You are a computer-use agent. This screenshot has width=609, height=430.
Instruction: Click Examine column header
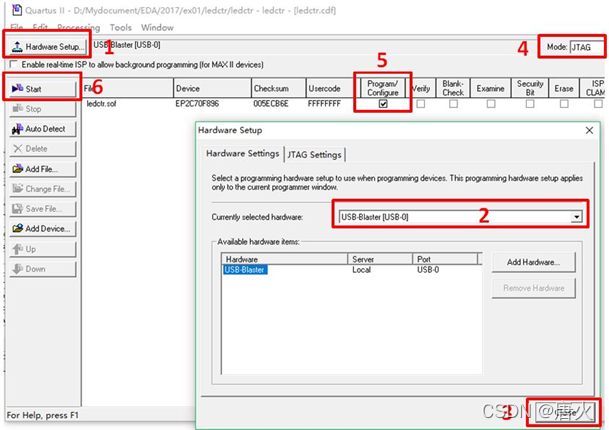click(491, 89)
